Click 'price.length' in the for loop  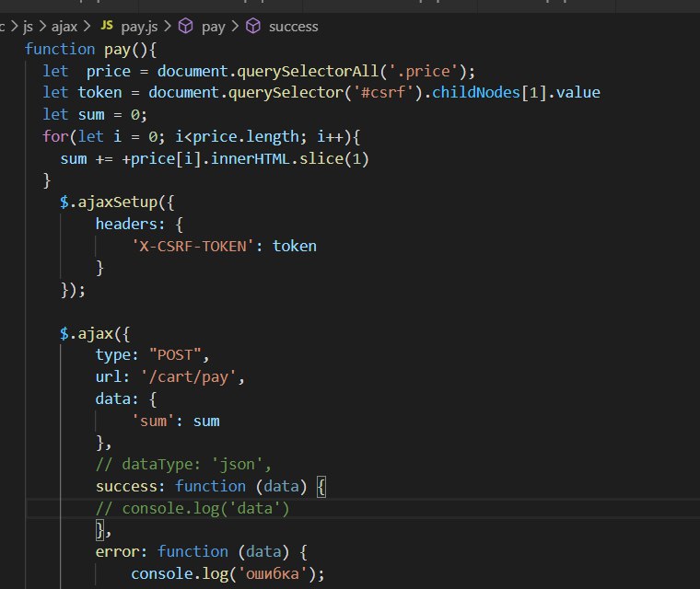(246, 136)
